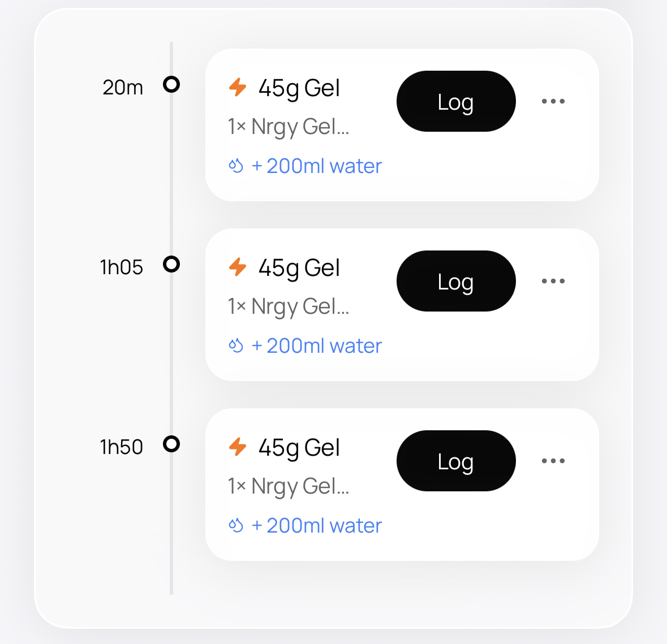
Task: Open the ellipsis menu on the 1h50 gel card
Action: coord(553,461)
